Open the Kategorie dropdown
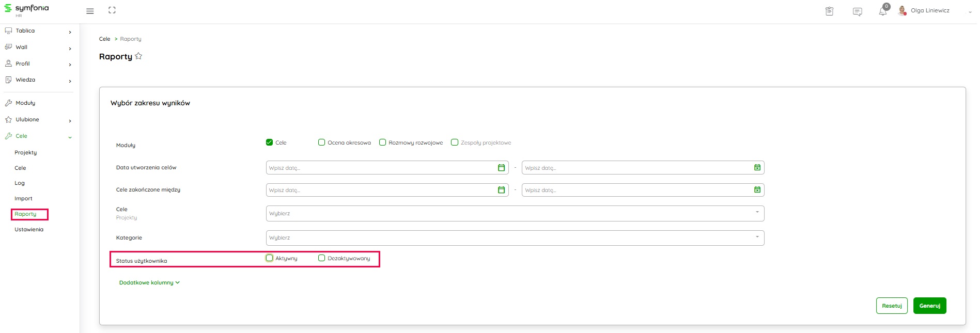This screenshot has width=980, height=333. click(x=515, y=237)
